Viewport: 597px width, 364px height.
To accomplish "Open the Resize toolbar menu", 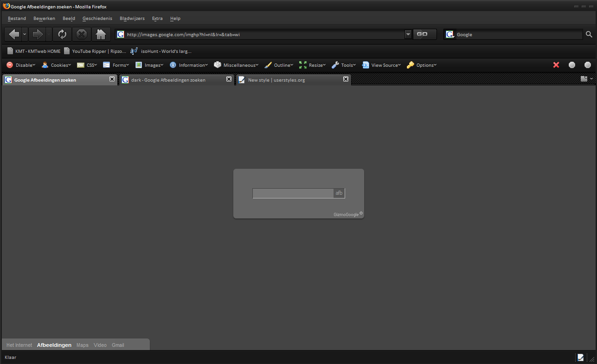I will coord(312,65).
